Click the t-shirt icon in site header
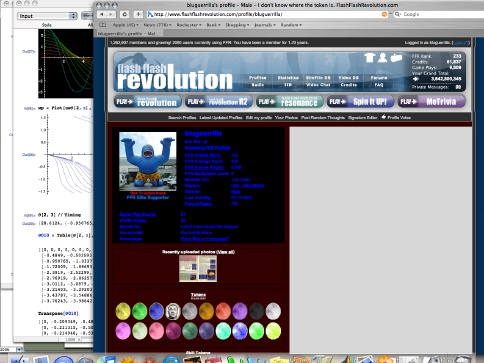Screen dimensions: 484x363 pyautogui.click(x=369, y=58)
